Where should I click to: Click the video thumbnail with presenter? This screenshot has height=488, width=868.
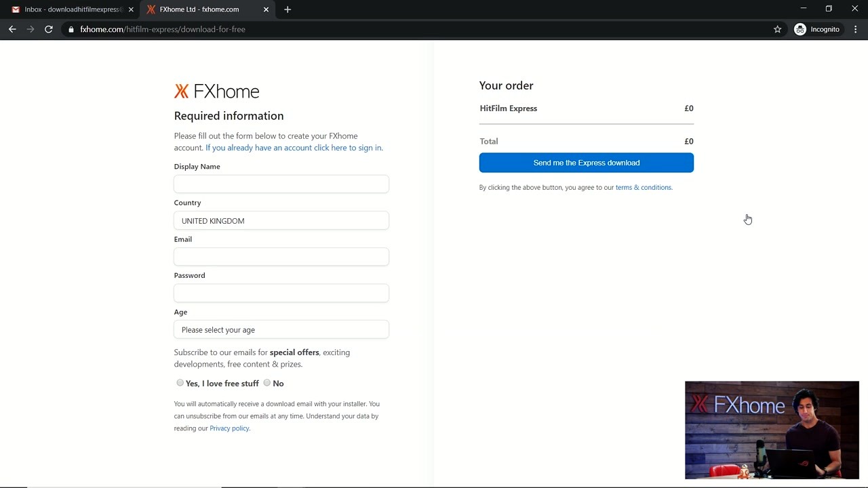click(772, 430)
